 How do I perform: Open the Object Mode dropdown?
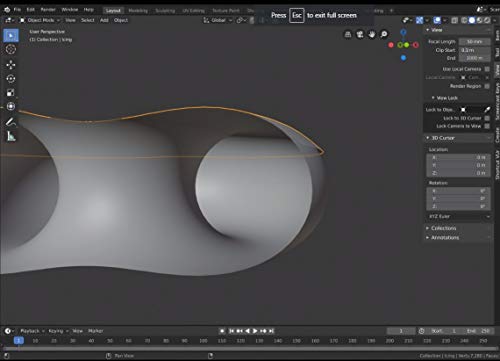pyautogui.click(x=40, y=20)
